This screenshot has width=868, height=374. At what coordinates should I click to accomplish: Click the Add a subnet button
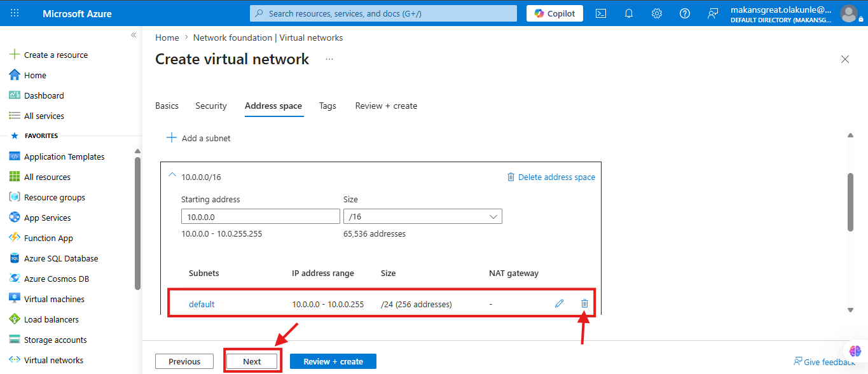(x=198, y=138)
